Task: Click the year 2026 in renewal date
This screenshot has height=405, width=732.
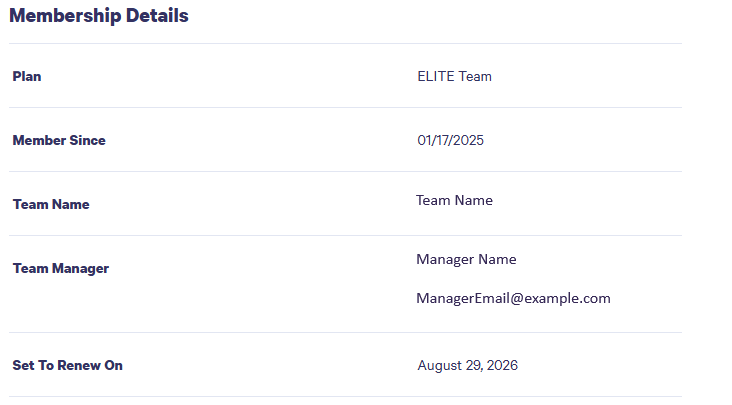Action: click(502, 365)
